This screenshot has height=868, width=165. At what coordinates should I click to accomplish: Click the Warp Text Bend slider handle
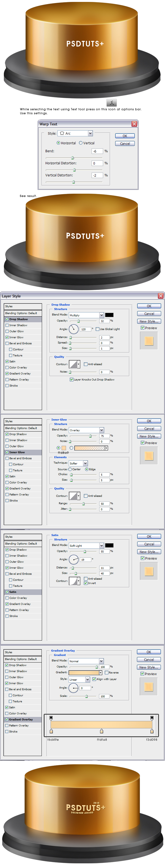point(72,158)
